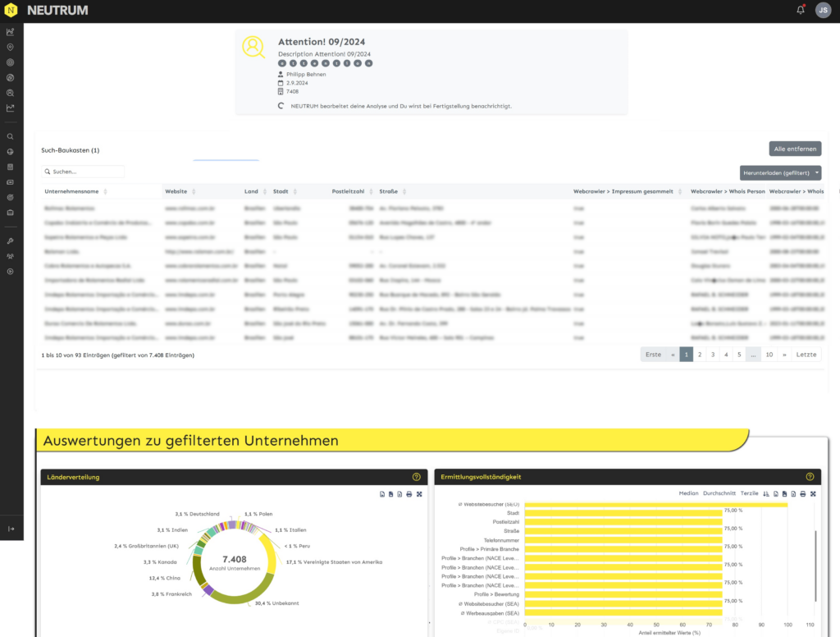The image size is (840, 637).
Task: Open the play circle sidebar item
Action: [x=10, y=272]
